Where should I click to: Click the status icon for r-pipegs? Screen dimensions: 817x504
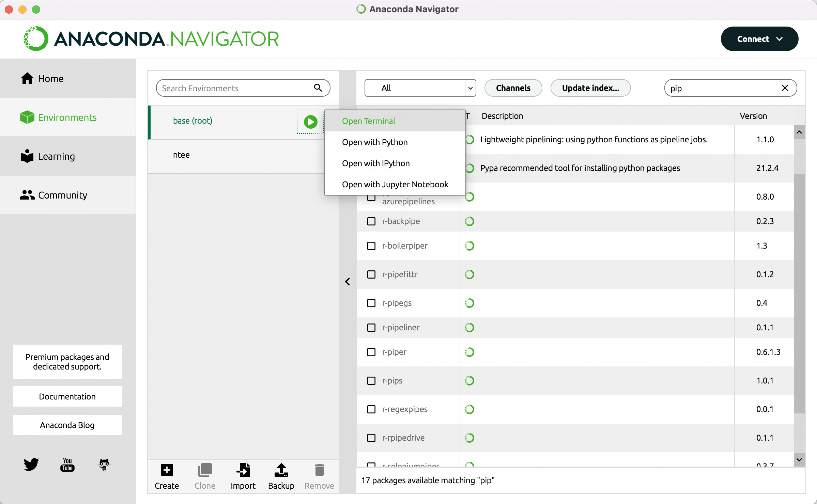click(469, 303)
